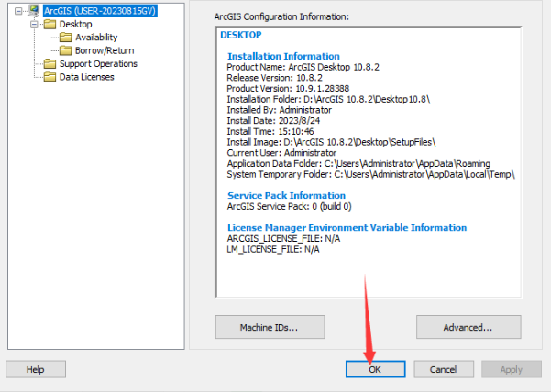Open the Advanced settings button
This screenshot has width=551, height=392.
click(x=468, y=327)
